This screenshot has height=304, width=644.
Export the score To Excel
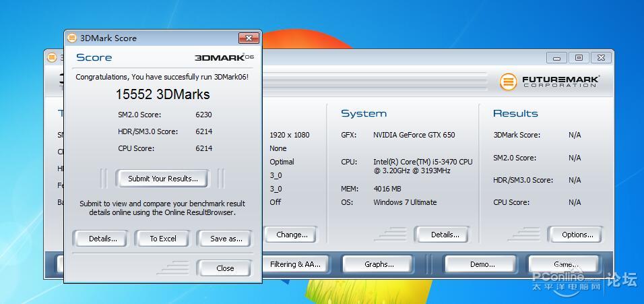click(x=162, y=239)
